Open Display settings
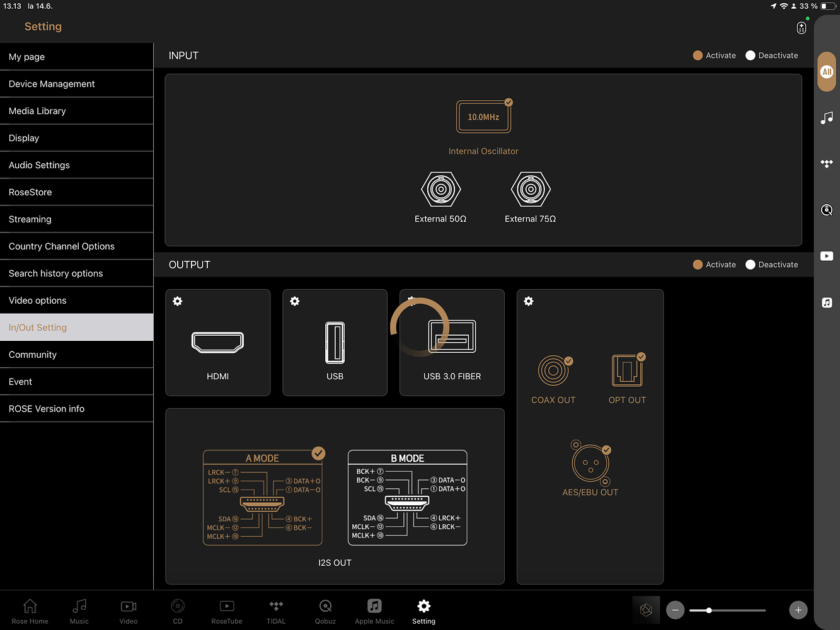The height and width of the screenshot is (630, 840). (76, 138)
